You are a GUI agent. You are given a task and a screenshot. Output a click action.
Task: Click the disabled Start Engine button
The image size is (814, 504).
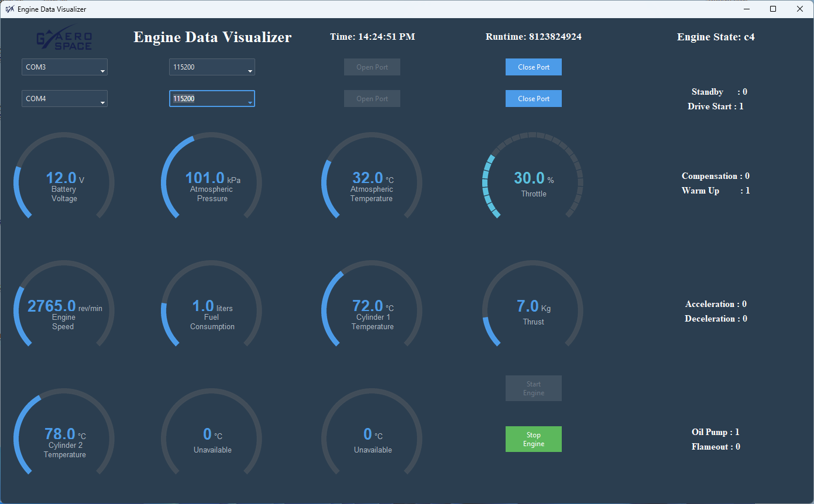533,388
